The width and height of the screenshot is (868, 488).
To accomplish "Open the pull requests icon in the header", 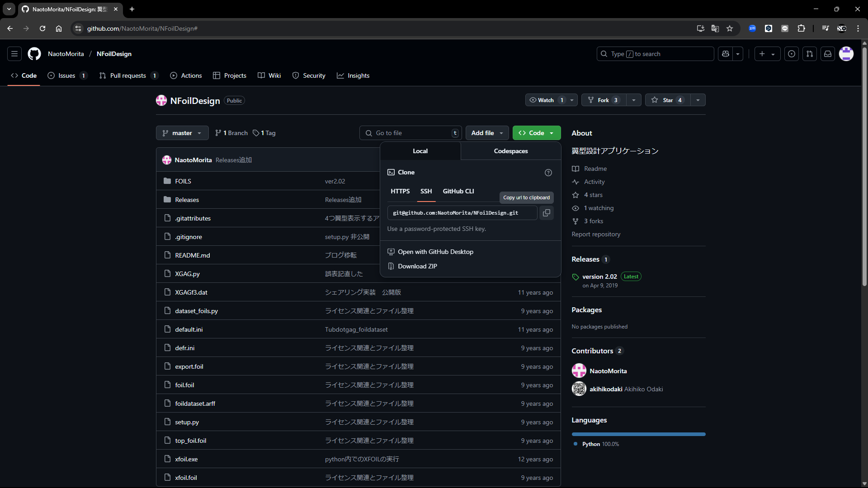I will (810, 54).
